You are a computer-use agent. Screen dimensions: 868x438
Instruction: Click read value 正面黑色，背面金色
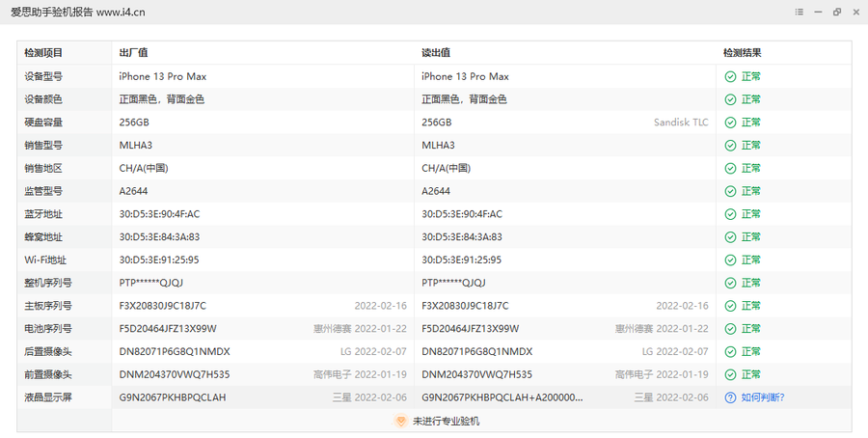464,99
